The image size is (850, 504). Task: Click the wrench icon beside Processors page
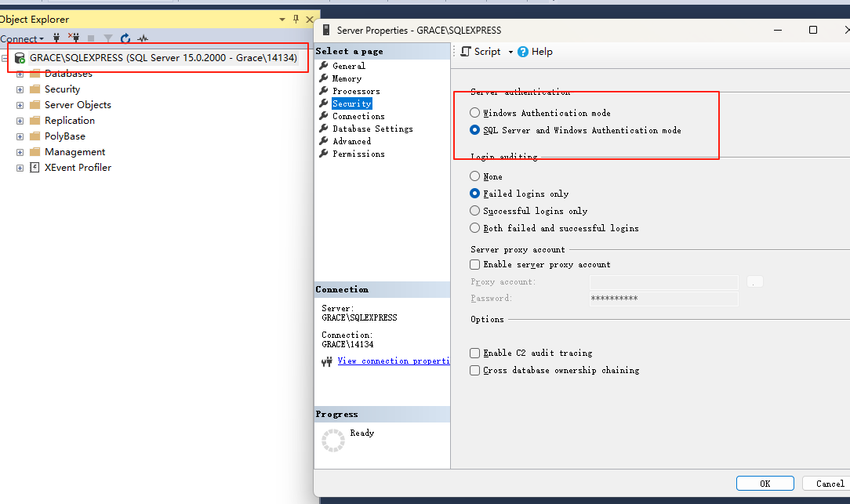[324, 90]
